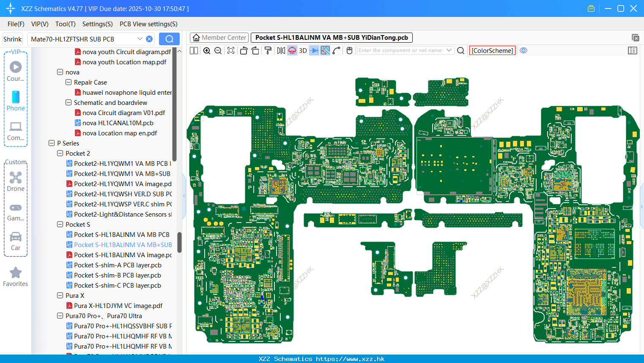The width and height of the screenshot is (644, 363).
Task: Open the PCB View settings(S) menu
Action: pyautogui.click(x=148, y=24)
